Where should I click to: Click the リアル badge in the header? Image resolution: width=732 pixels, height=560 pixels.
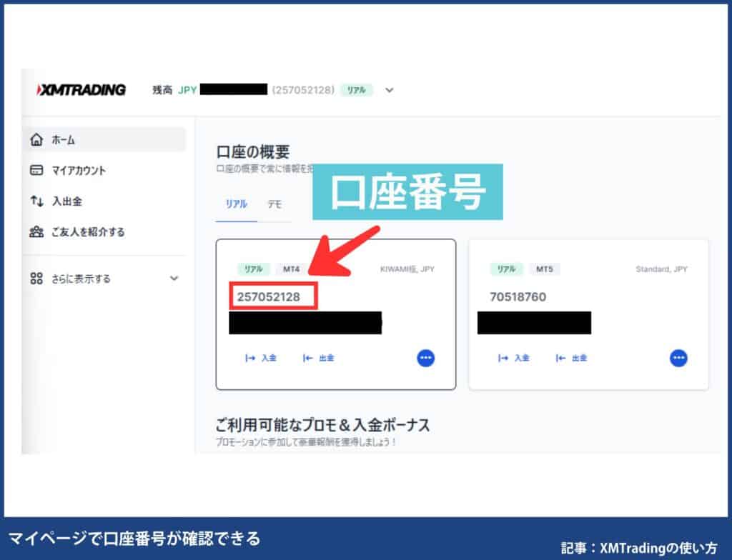coord(356,90)
